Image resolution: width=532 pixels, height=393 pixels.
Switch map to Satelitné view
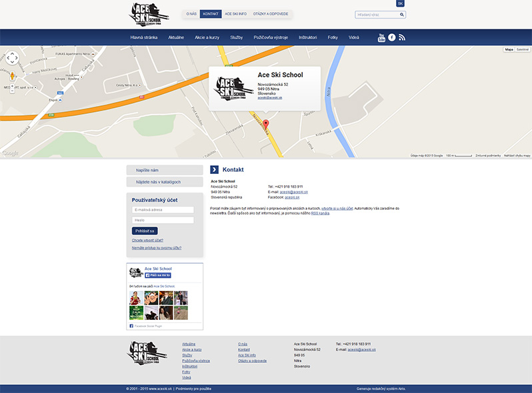[x=523, y=49]
